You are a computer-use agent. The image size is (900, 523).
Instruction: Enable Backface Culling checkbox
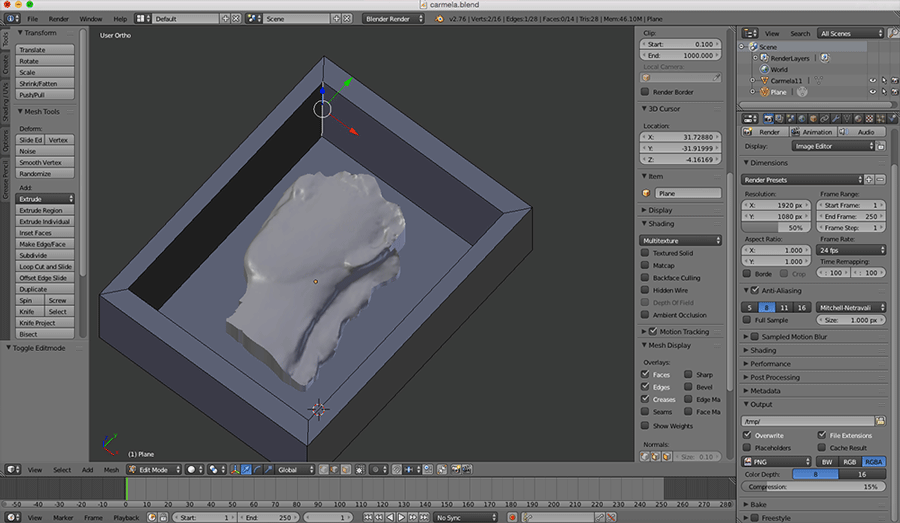point(645,277)
